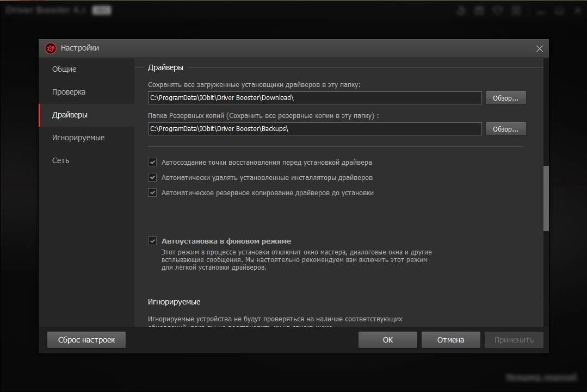Screen dimensions: 587x392
Task: Click the Driver Booster logo icon in title
Action: (51, 48)
